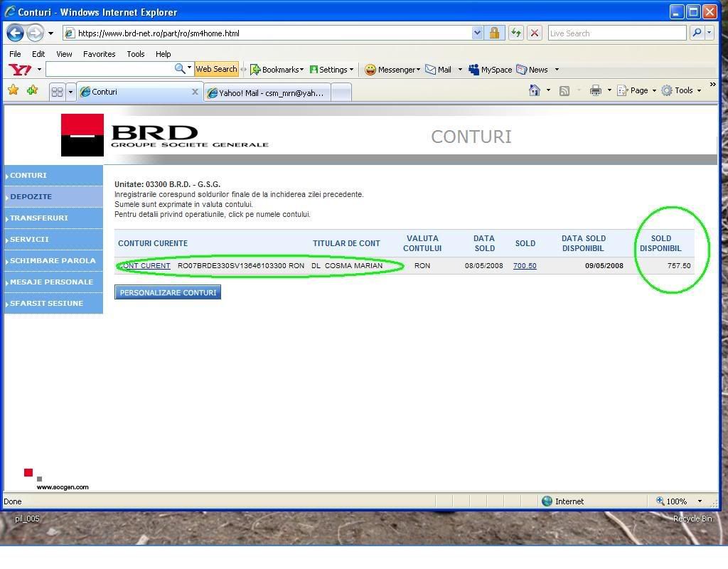The height and width of the screenshot is (569, 728).
Task: Click Yahoo toolbar search magnifier icon
Action: pos(180,69)
